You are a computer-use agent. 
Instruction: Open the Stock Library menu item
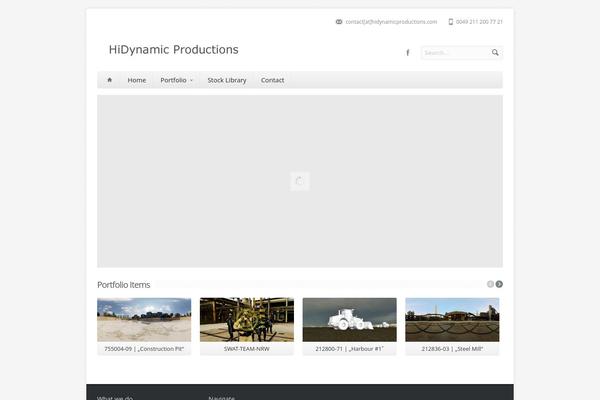227,80
